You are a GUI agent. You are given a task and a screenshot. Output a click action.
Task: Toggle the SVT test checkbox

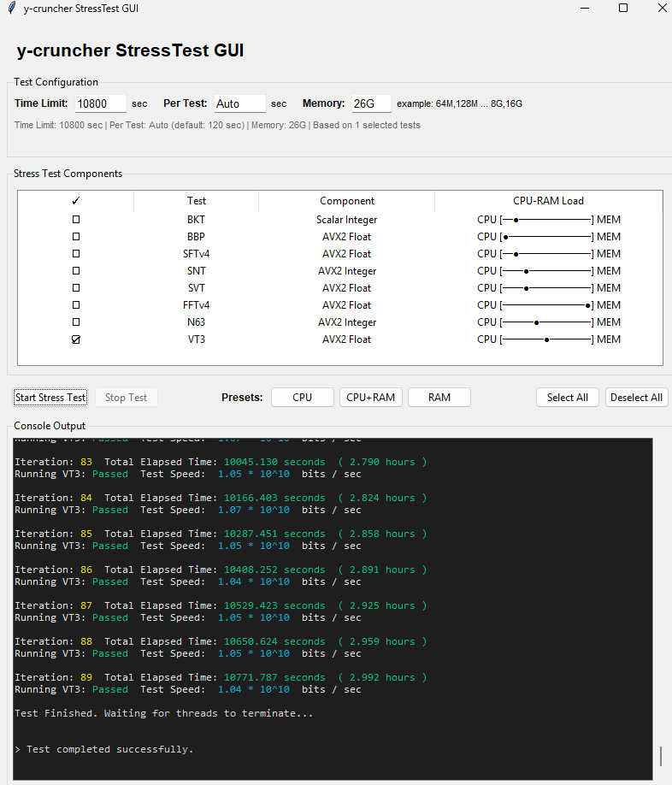tap(76, 288)
